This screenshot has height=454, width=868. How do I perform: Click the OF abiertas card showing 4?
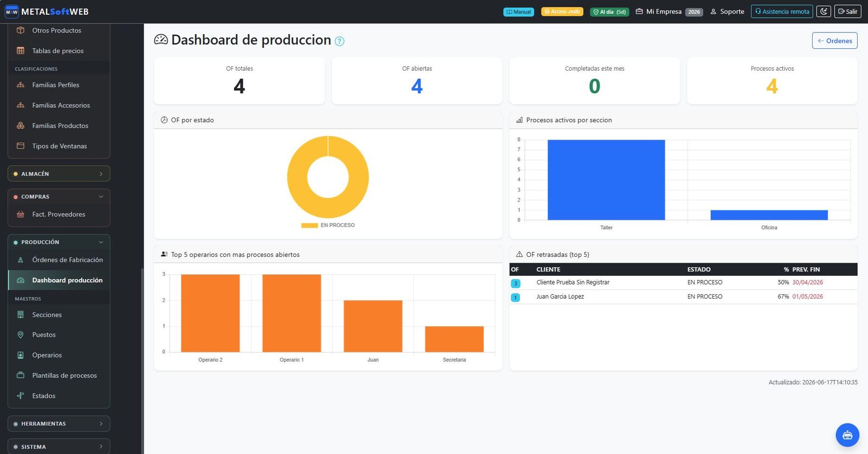pyautogui.click(x=417, y=81)
